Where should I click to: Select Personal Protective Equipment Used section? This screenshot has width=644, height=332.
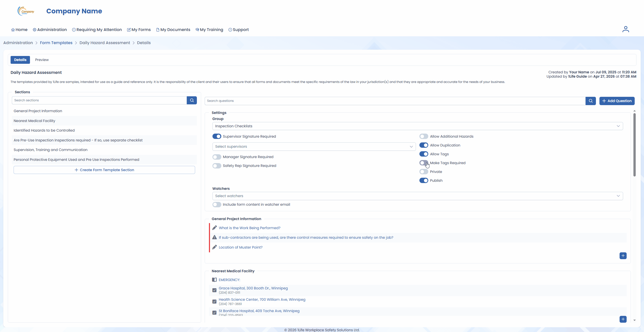(x=104, y=160)
